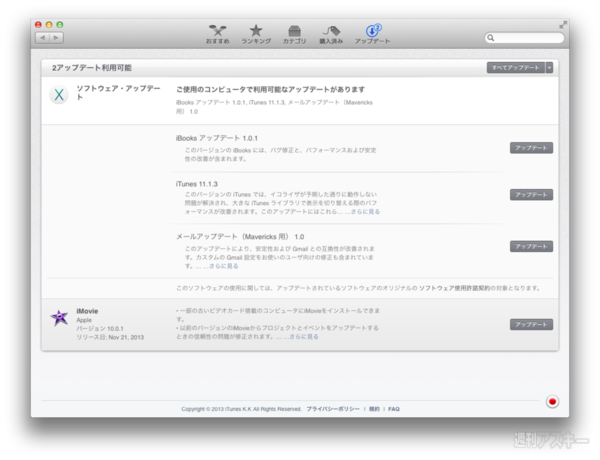Click the iBooks アップデート 1.0.1 heading
600x460 pixels.
point(217,138)
